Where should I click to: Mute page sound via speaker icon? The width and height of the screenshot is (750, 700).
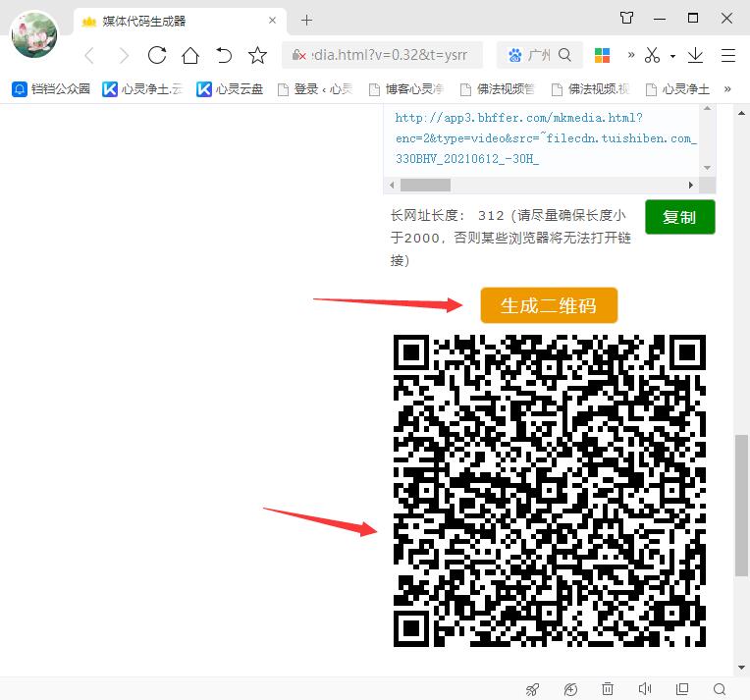point(645,688)
